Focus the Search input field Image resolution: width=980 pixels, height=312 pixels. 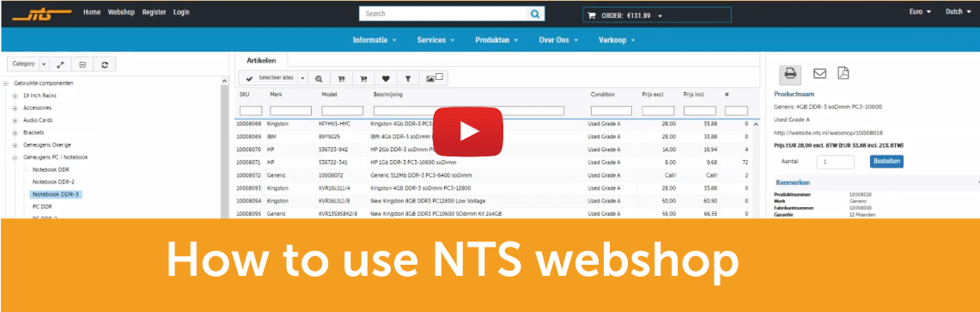click(443, 14)
